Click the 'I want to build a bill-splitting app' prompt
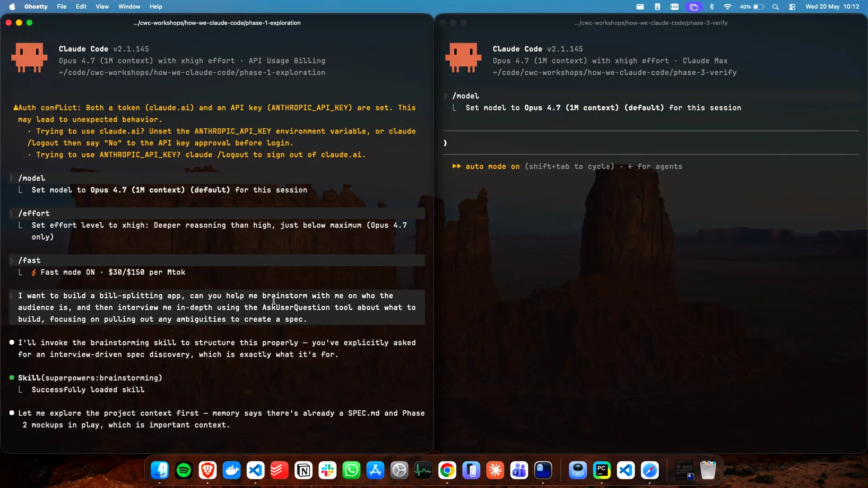Screen dimensions: 868x488 click(217, 307)
